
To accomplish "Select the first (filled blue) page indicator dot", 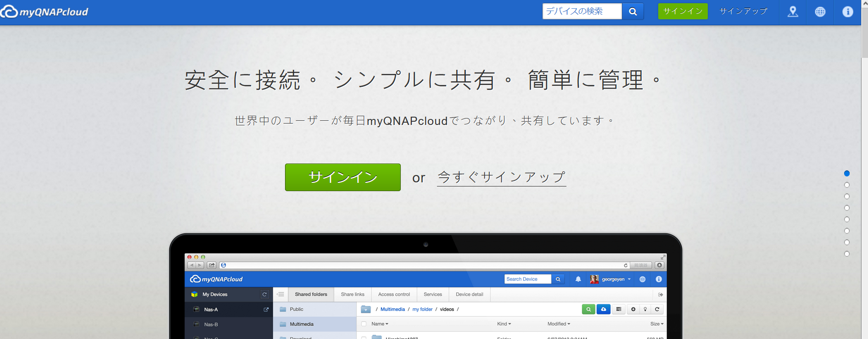I will 847,174.
